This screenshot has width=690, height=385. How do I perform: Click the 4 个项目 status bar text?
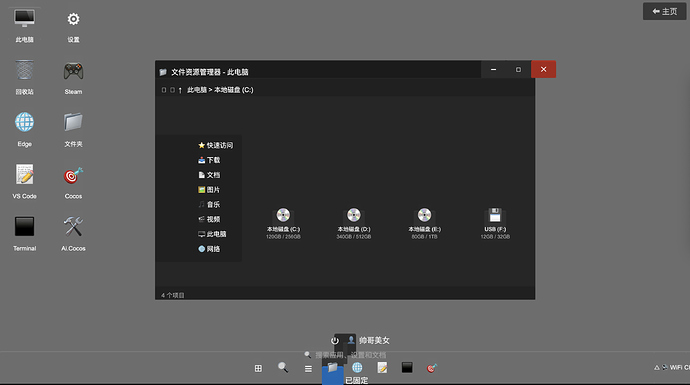(x=172, y=295)
